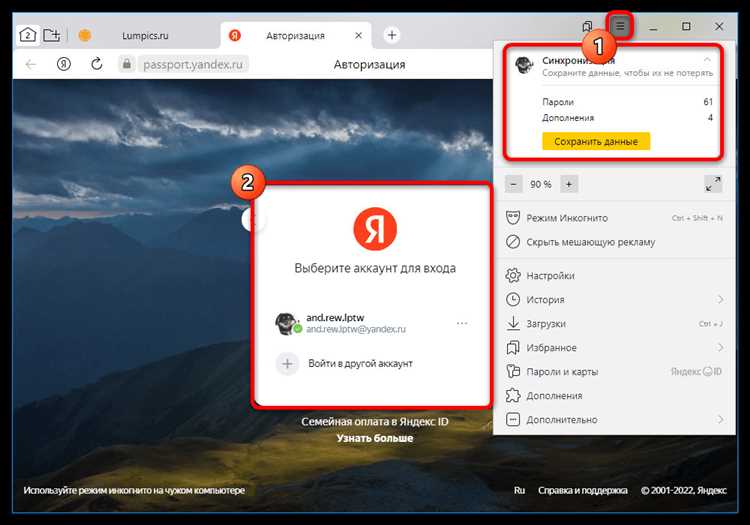Open the bookmarks panel icon near menu
The width and height of the screenshot is (750, 525).
click(x=587, y=27)
